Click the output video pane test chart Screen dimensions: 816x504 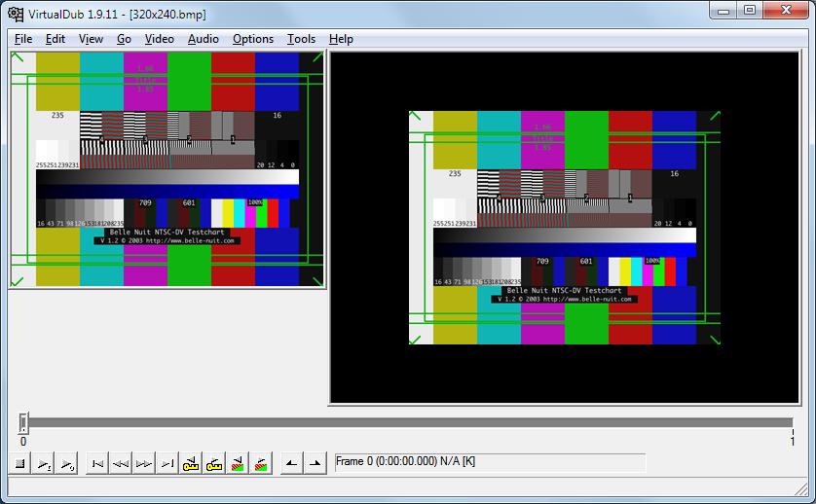click(565, 228)
